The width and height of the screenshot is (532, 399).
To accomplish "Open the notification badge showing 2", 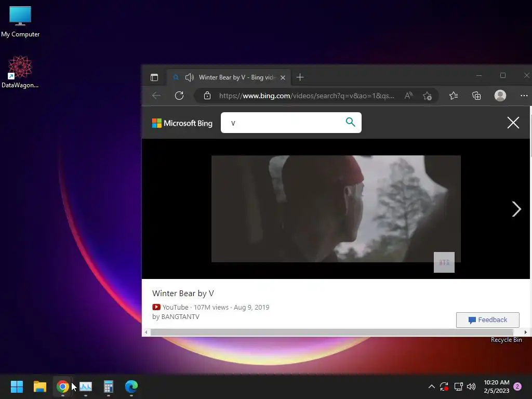I will (x=517, y=387).
